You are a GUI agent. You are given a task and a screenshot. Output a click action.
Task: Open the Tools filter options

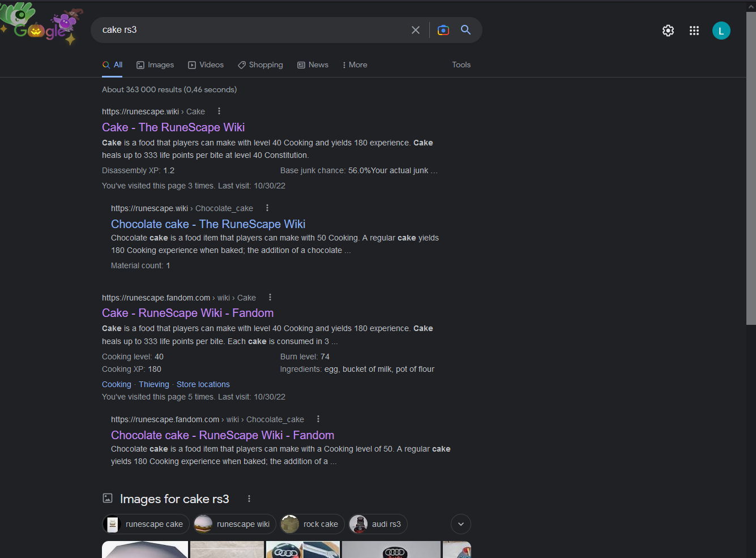point(461,65)
